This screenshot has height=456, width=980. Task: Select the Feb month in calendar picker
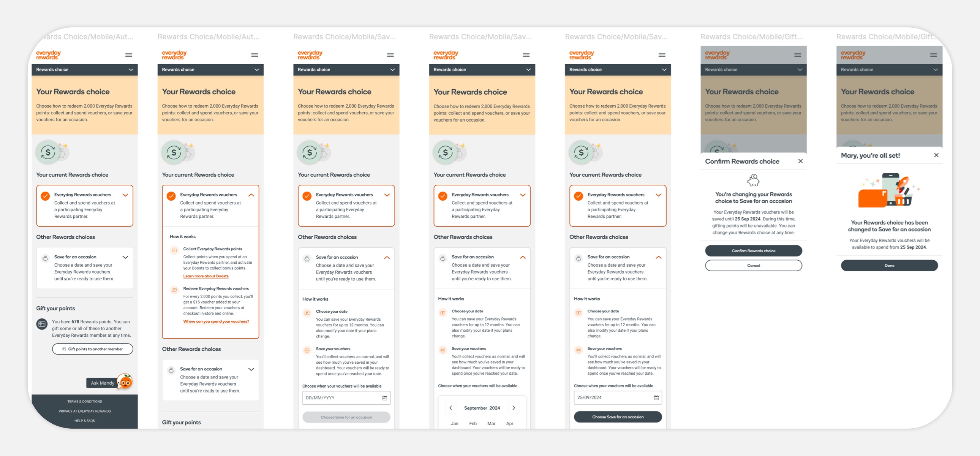click(x=473, y=423)
